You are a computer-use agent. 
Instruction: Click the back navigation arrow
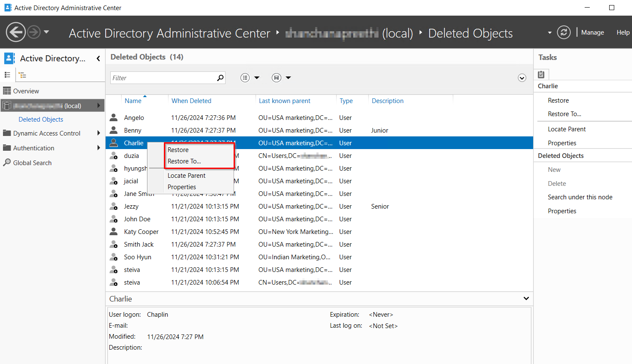(x=16, y=32)
